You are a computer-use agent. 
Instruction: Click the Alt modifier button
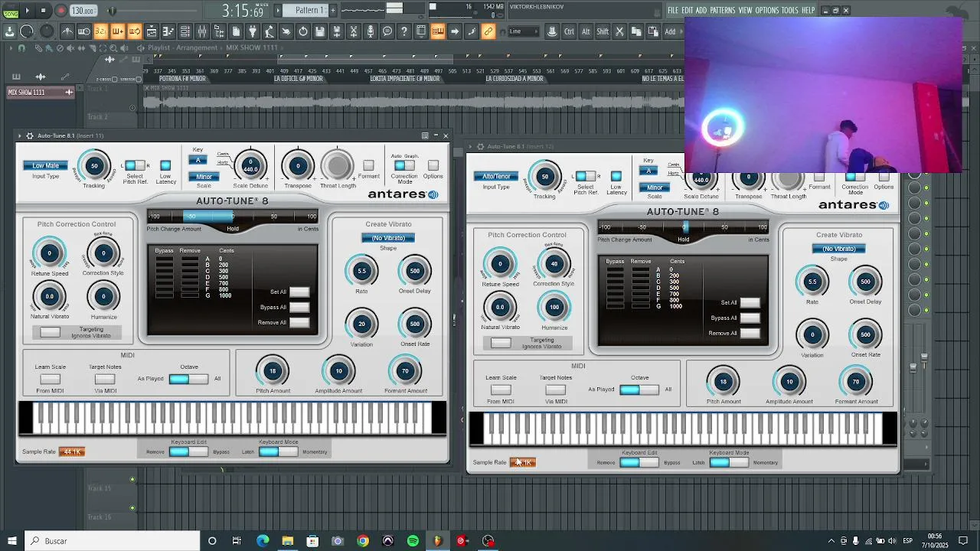[x=586, y=31]
